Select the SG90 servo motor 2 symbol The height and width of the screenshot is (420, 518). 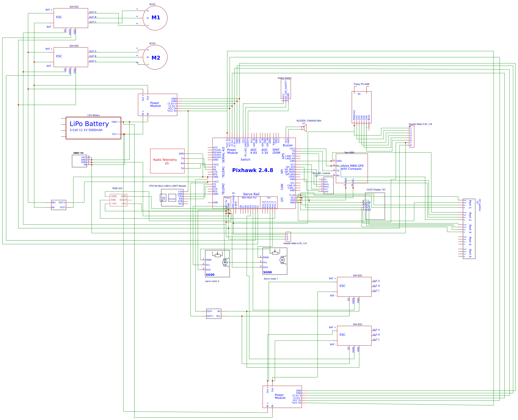coord(217,264)
